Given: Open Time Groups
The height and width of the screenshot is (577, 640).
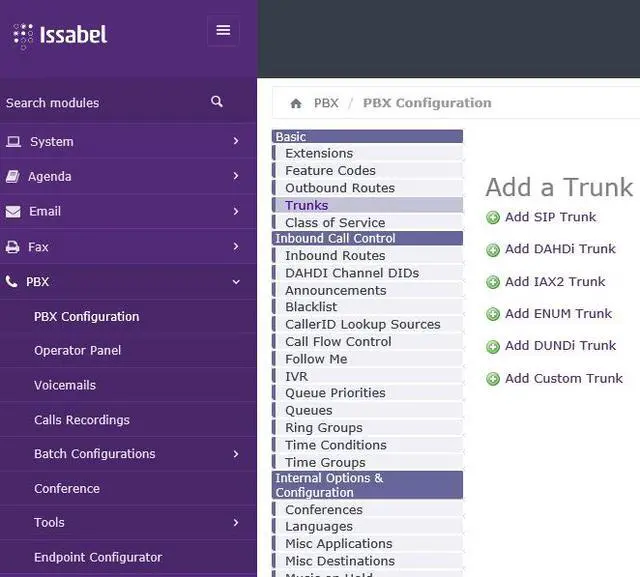Looking at the screenshot, I should [367, 462].
